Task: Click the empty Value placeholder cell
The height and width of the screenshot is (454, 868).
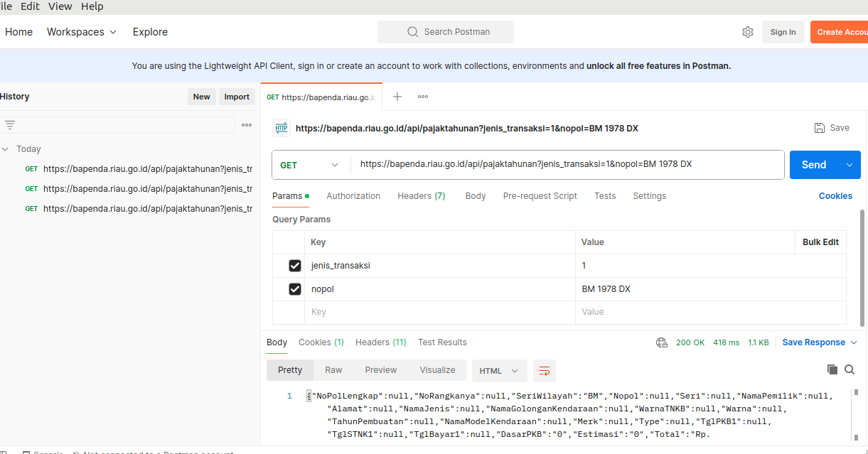Action: coord(711,312)
